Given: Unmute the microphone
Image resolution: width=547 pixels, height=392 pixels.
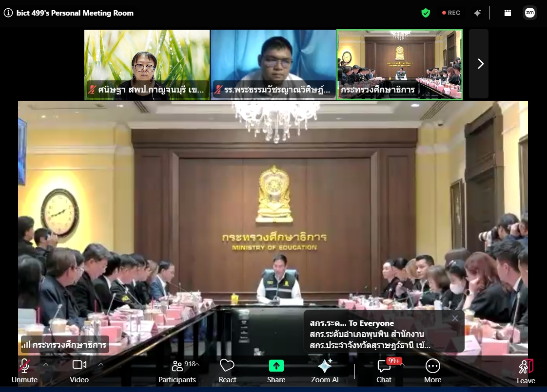Looking at the screenshot, I should pyautogui.click(x=24, y=371).
